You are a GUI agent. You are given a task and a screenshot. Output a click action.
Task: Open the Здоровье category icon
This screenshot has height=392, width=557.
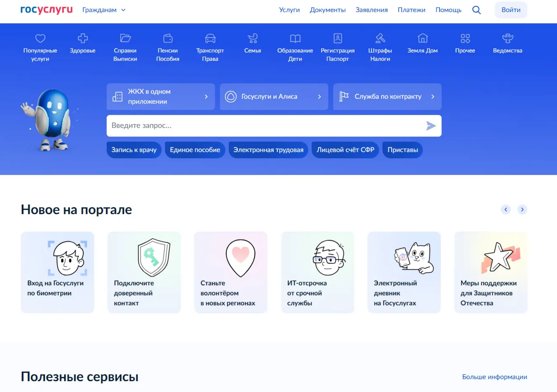pyautogui.click(x=83, y=38)
